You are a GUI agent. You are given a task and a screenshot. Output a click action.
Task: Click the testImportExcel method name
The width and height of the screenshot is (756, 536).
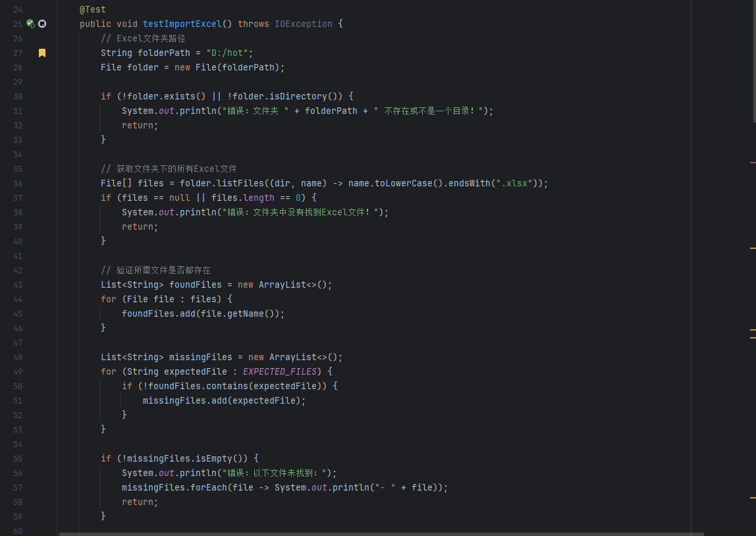182,24
